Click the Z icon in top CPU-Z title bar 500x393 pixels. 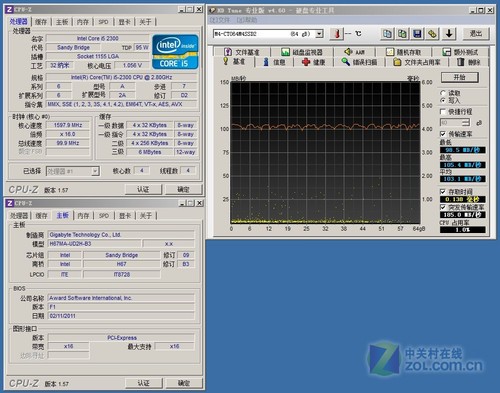click(x=10, y=9)
